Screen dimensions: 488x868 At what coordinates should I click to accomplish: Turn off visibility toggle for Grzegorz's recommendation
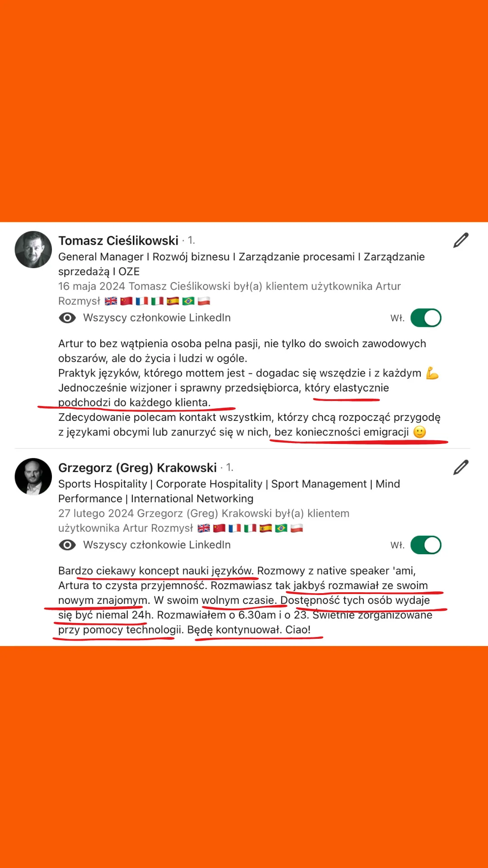(x=426, y=545)
